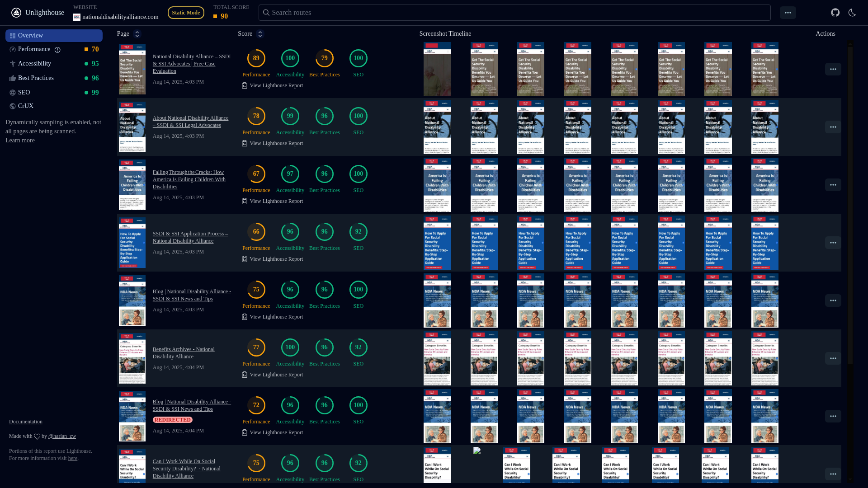The width and height of the screenshot is (868, 488).
Task: Open the Benefits Archives page link
Action: tap(184, 353)
